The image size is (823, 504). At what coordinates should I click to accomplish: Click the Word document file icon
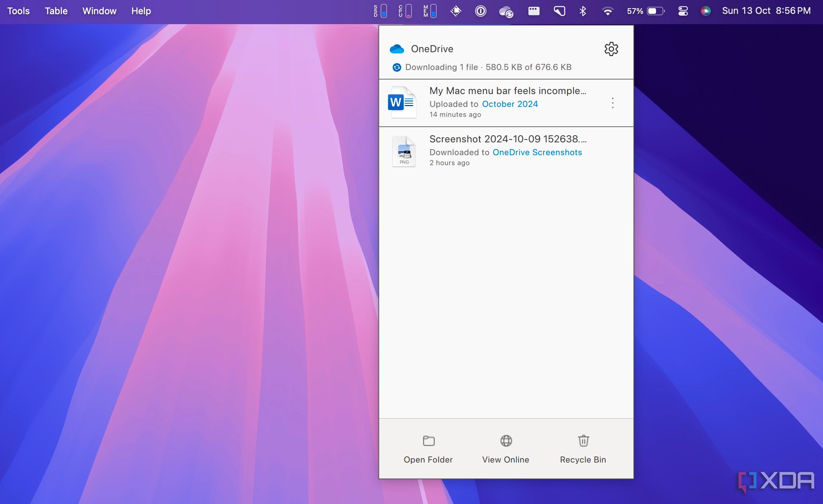point(402,102)
